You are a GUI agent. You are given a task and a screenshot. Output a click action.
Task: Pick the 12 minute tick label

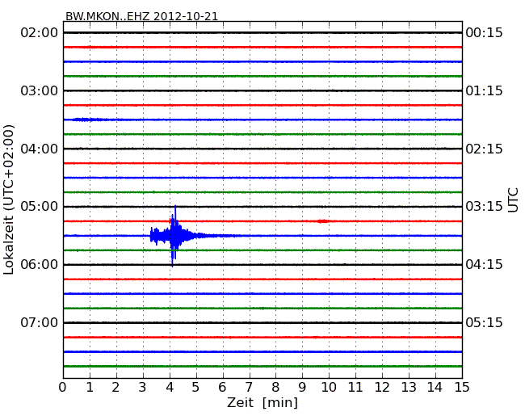(x=382, y=387)
